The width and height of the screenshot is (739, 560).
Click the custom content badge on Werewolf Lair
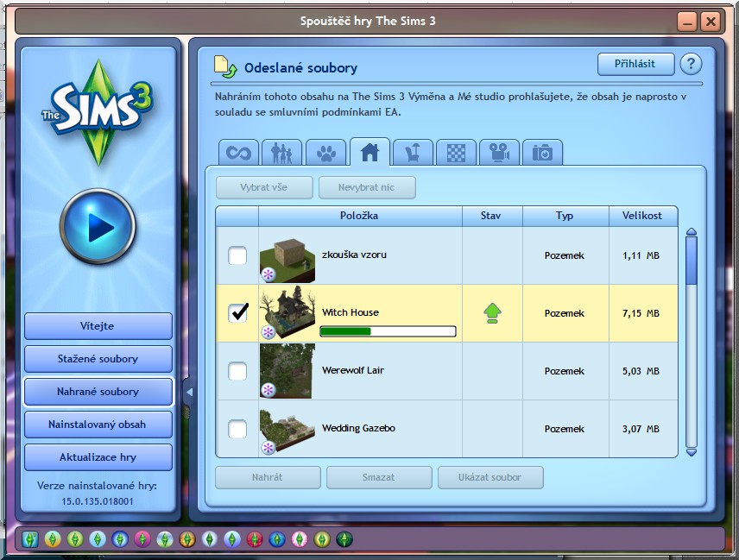(268, 389)
